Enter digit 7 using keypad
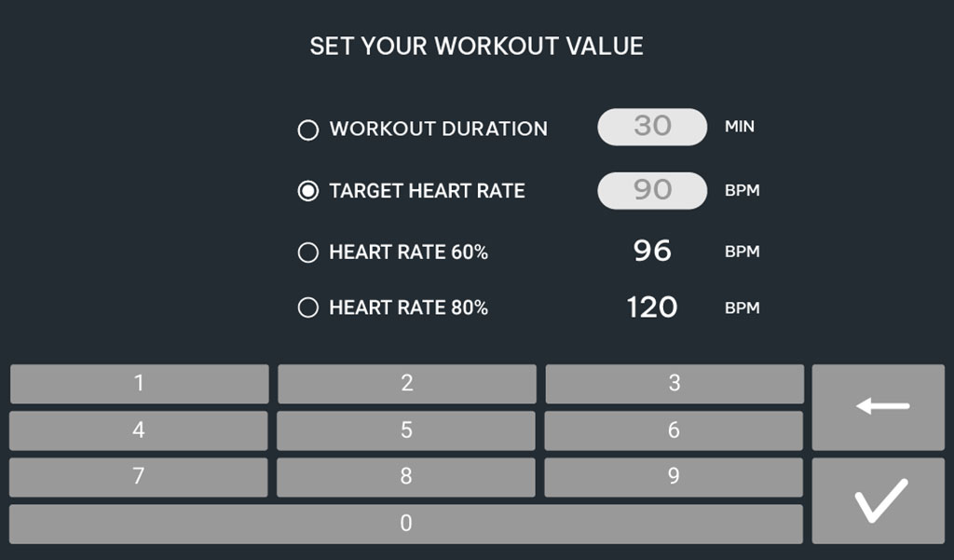The width and height of the screenshot is (954, 560). (x=139, y=477)
